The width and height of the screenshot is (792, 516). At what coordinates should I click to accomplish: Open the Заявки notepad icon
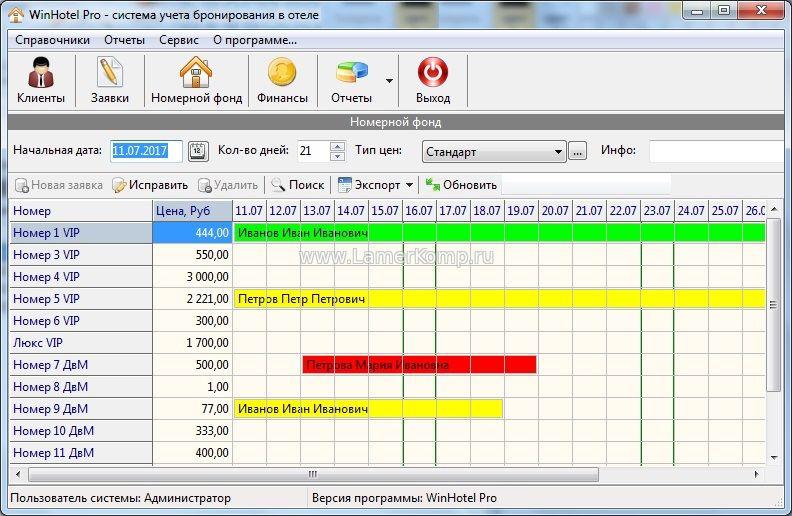(109, 75)
